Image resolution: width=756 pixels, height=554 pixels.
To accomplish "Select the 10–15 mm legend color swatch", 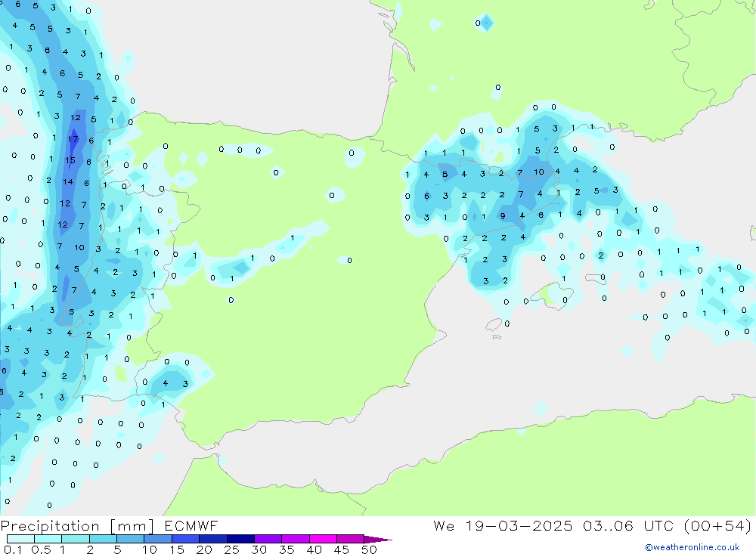I will (158, 539).
